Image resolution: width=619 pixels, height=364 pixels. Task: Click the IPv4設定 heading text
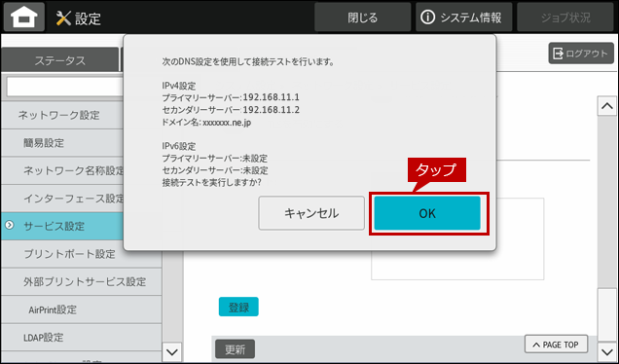(x=179, y=86)
